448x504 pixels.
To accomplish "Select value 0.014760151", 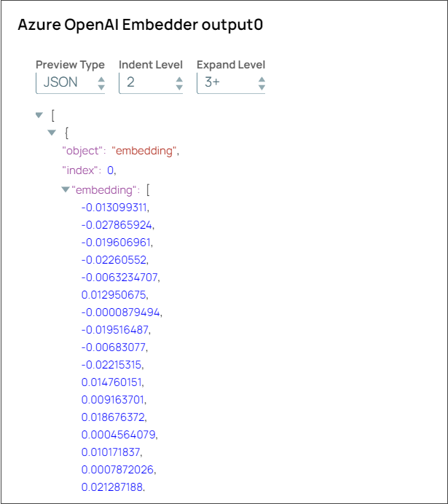I will [111, 382].
